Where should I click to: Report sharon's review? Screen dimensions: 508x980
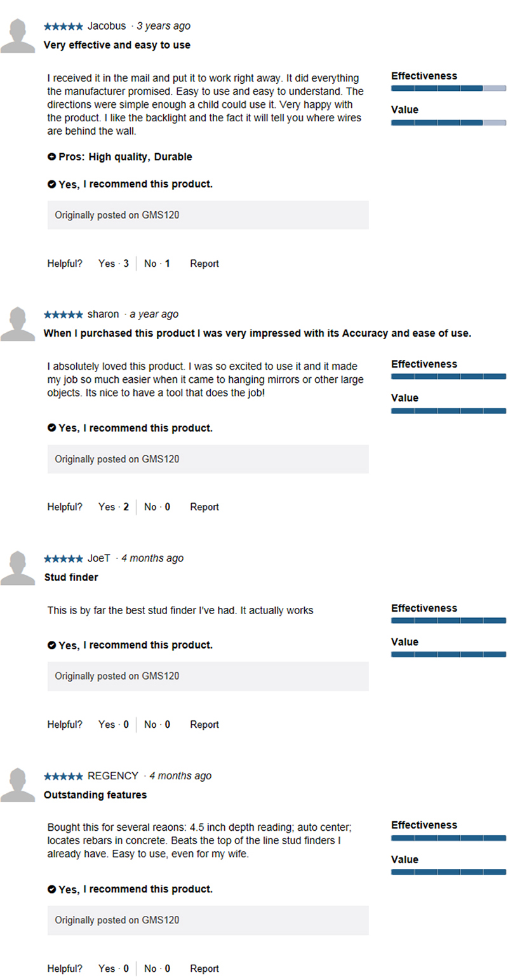(204, 507)
